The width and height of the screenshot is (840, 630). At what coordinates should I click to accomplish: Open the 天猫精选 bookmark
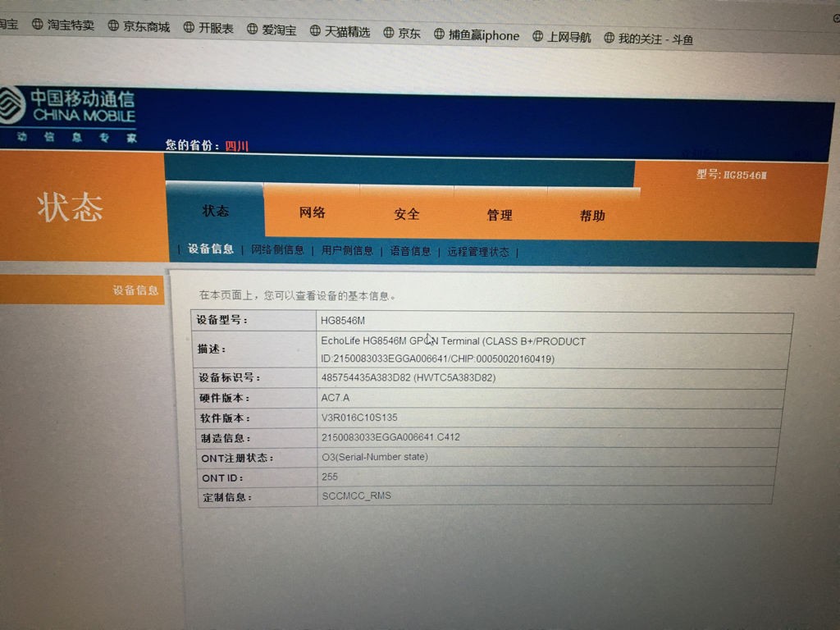(340, 32)
